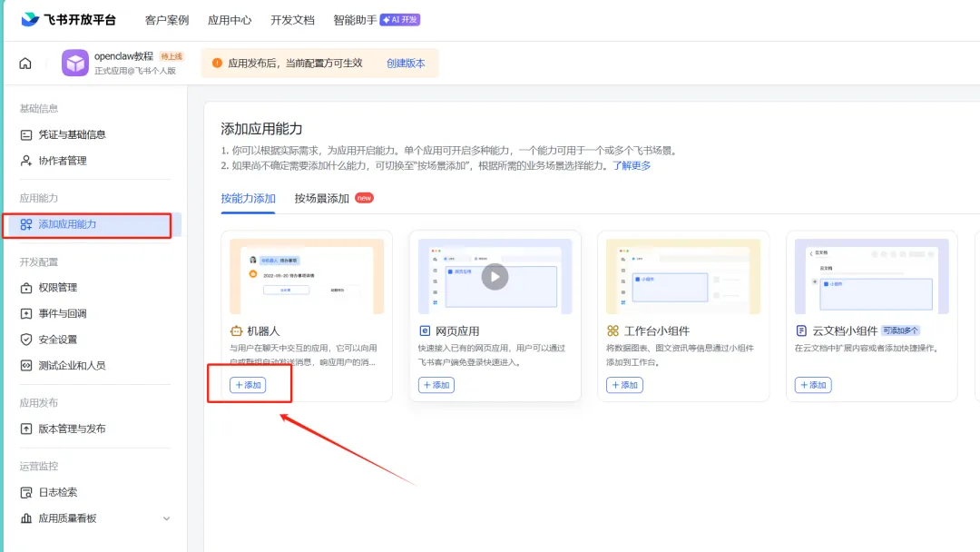This screenshot has height=552, width=980.
Task: Click the 测试企业和人员 icon
Action: coord(26,366)
